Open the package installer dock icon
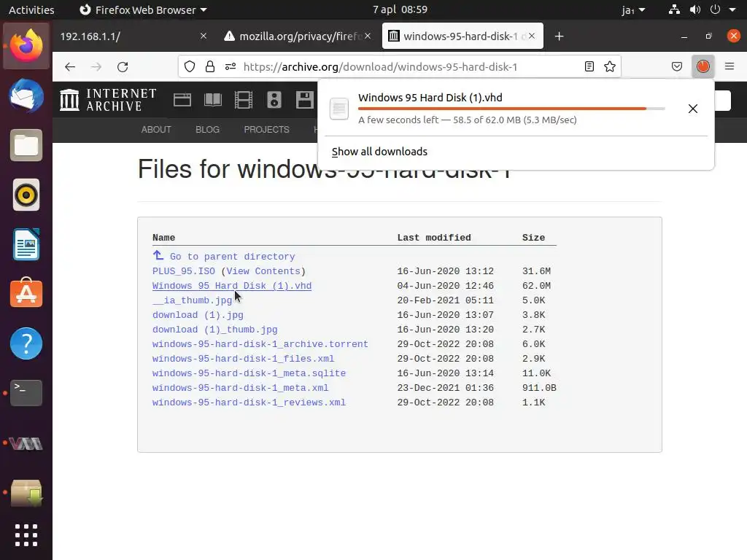This screenshot has height=560, width=747. [x=26, y=493]
